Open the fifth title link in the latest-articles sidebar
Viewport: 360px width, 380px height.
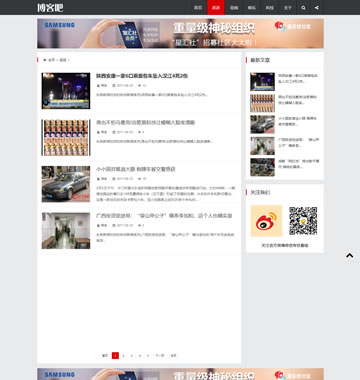pos(299,164)
